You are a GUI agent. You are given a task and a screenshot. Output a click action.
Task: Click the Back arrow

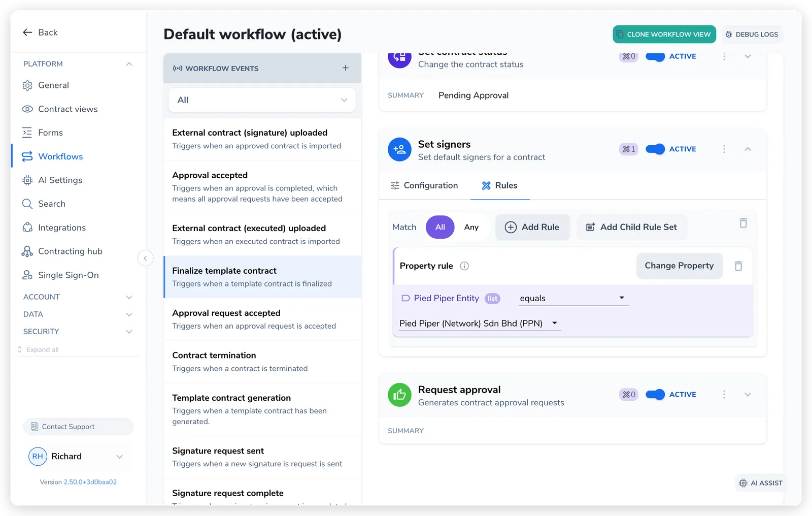(x=27, y=33)
